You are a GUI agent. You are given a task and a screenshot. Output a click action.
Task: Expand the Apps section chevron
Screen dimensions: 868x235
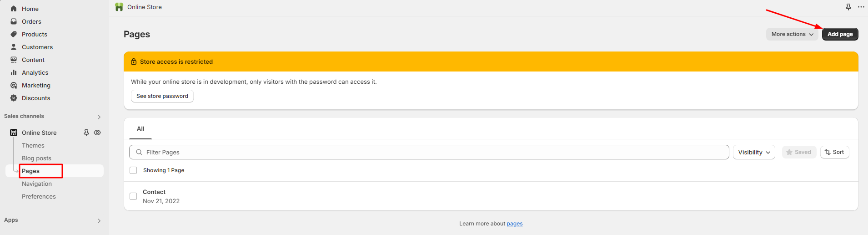99,220
